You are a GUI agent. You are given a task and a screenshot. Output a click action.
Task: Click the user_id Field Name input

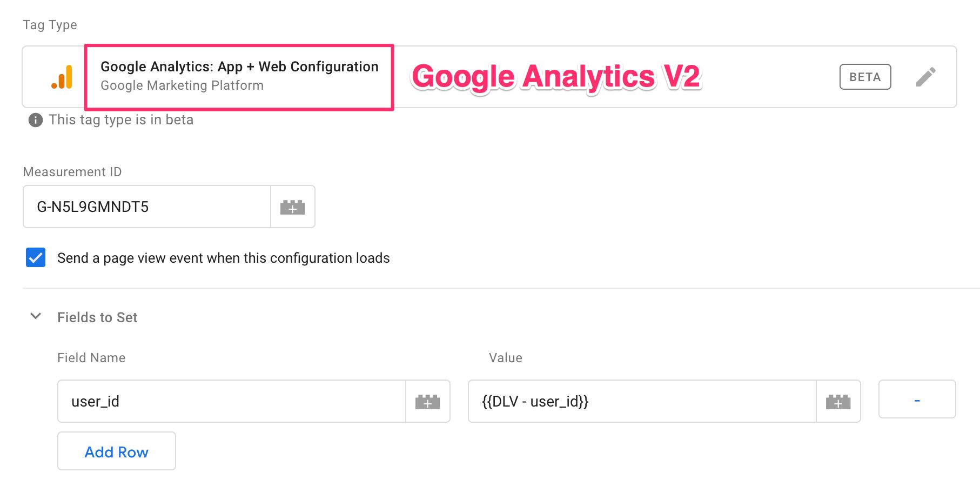click(232, 401)
